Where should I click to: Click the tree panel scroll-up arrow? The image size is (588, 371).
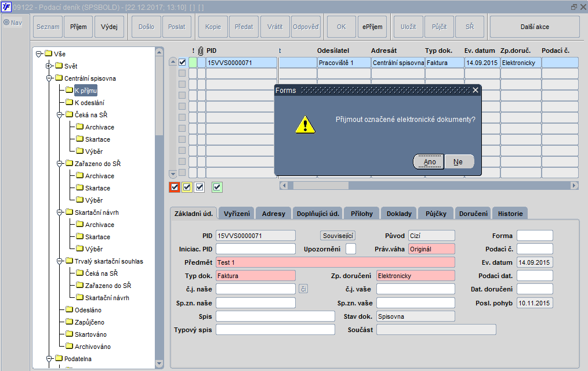click(159, 52)
